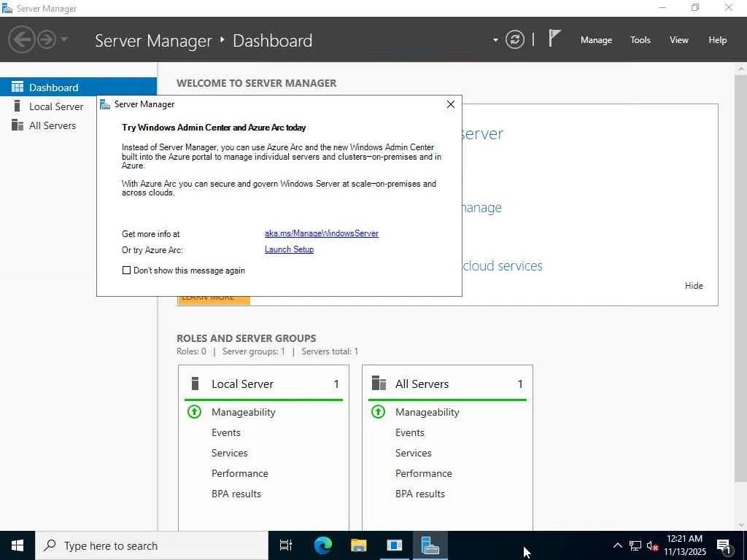Click the scrollbar down arrow on dashboard
Image resolution: width=747 pixels, height=560 pixels.
click(741, 525)
